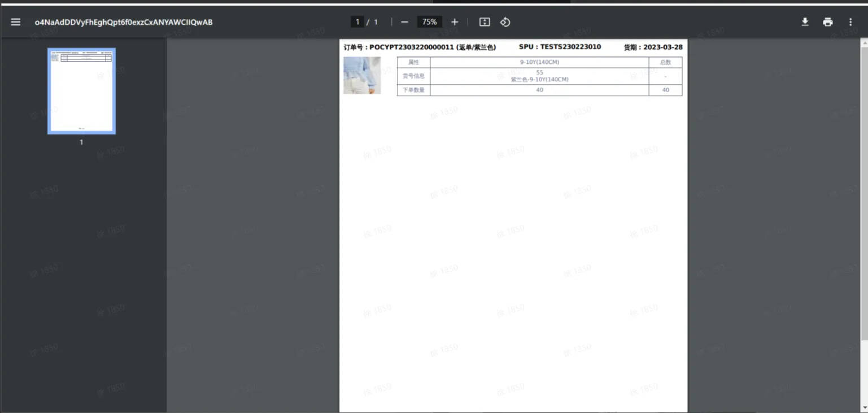Click the date 2023-03-28 text
This screenshot has height=413, width=868.
tap(662, 47)
